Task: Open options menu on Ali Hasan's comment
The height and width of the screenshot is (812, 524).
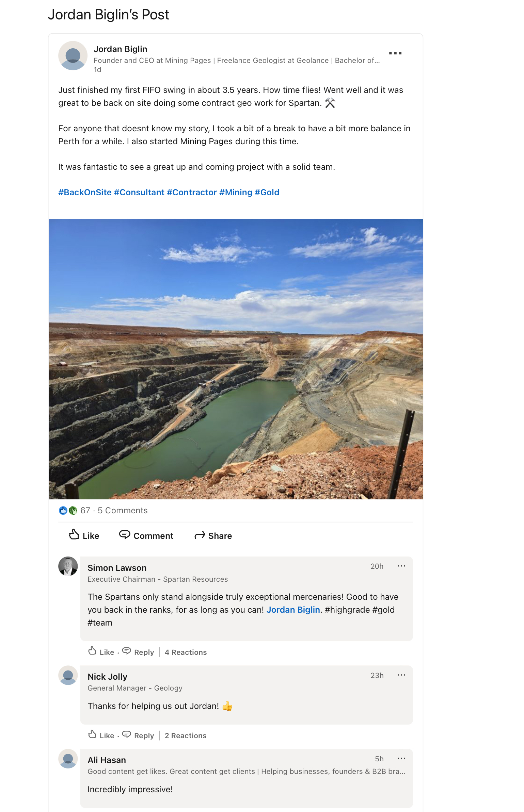Action: pyautogui.click(x=401, y=759)
